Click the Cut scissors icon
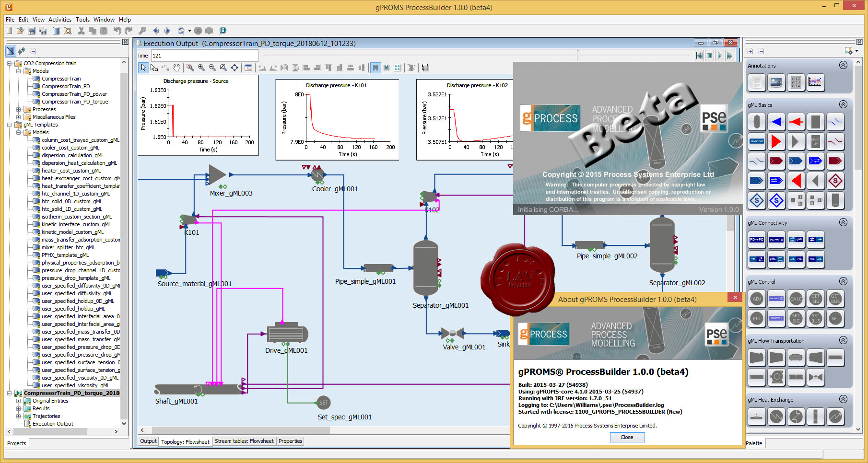Image resolution: width=868 pixels, height=463 pixels. tap(81, 31)
